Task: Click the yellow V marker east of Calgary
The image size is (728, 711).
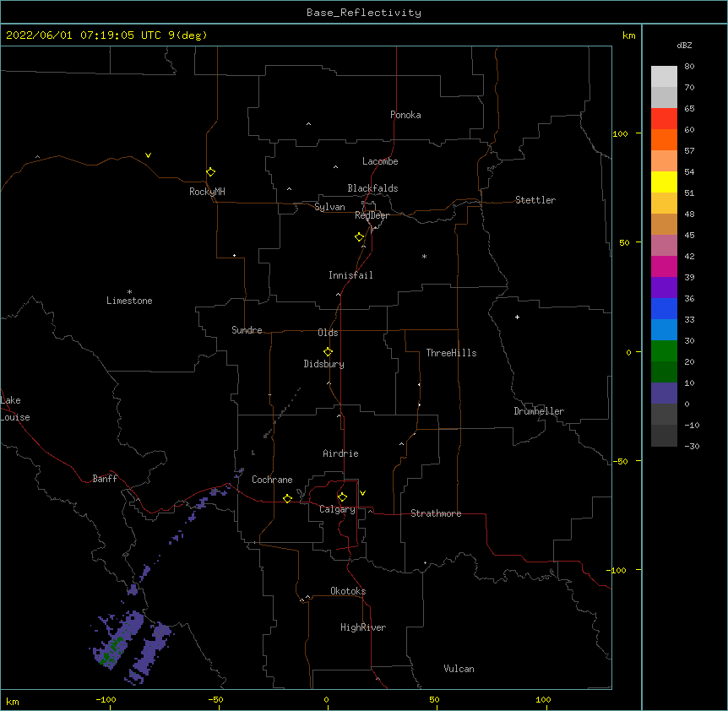Action: point(362,493)
